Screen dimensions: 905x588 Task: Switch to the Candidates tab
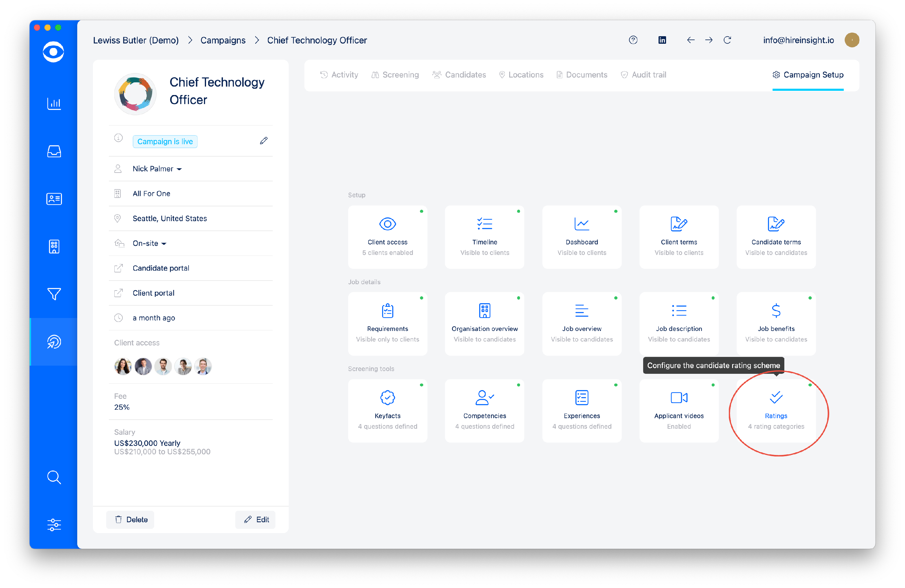[459, 75]
